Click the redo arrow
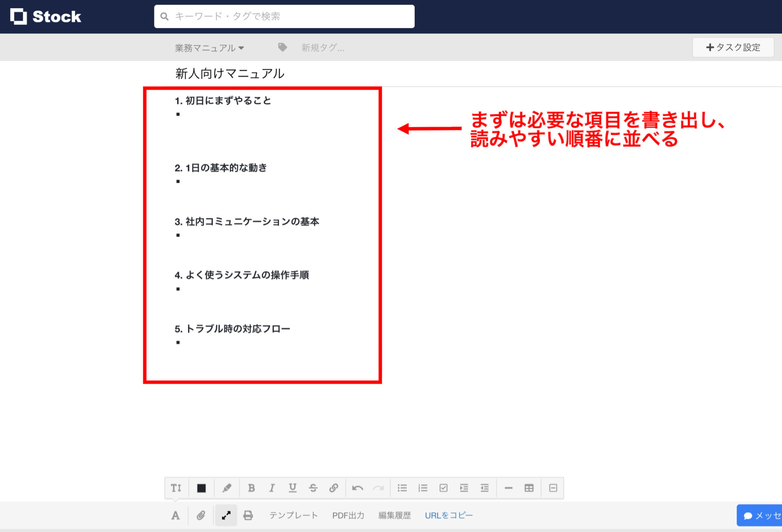 click(378, 488)
